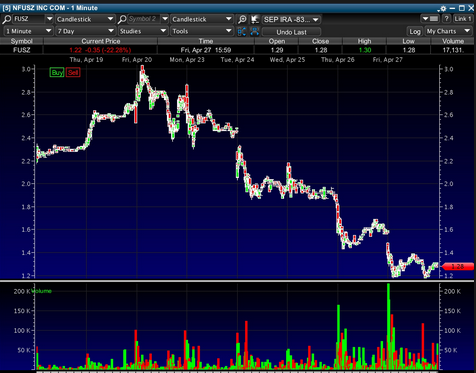Open the 7 Day range dropdown

pyautogui.click(x=85, y=31)
